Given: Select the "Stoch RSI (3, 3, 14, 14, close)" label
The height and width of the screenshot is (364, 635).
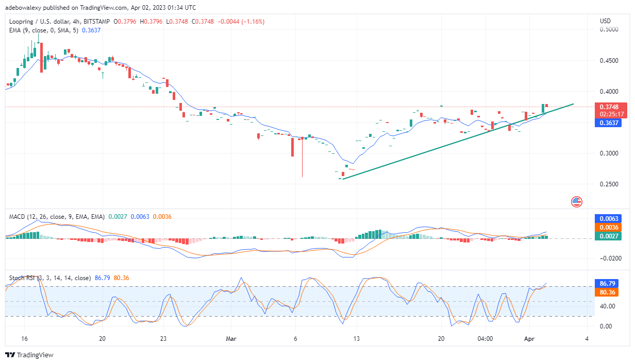Looking at the screenshot, I should (x=49, y=278).
